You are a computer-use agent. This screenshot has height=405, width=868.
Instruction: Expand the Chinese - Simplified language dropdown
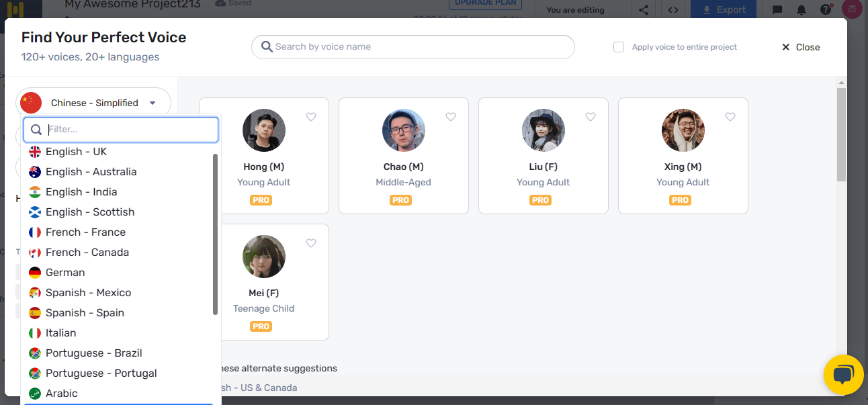pos(94,103)
